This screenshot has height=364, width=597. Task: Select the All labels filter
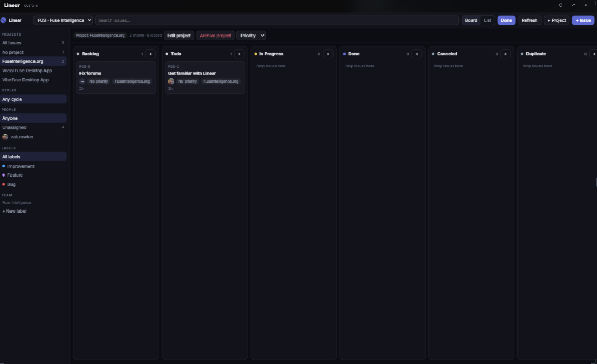[33, 157]
